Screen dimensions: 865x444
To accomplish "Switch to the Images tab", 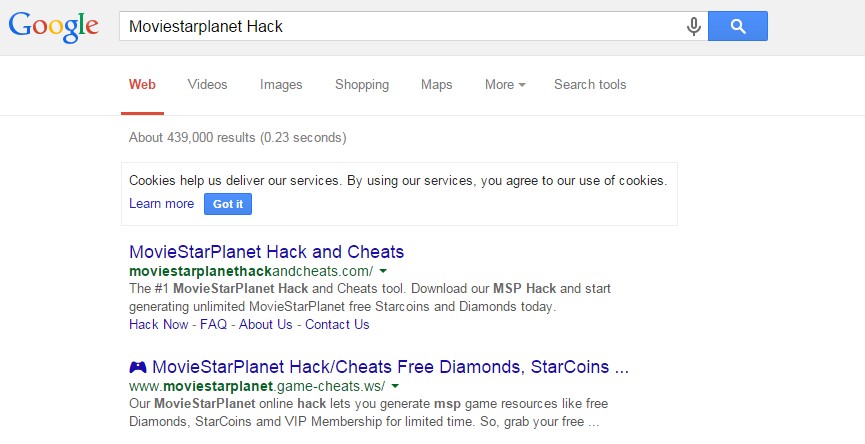I will click(x=281, y=84).
